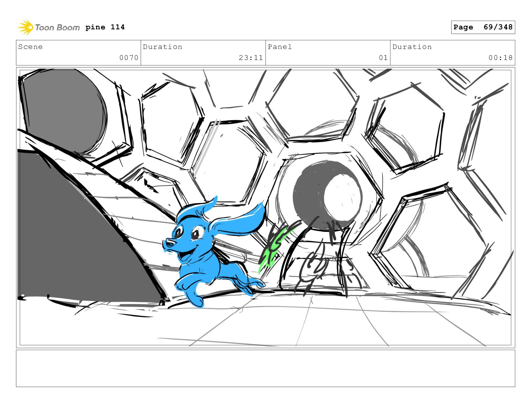Click the Toon Boom logo
The width and height of the screenshot is (532, 411).
[48, 27]
